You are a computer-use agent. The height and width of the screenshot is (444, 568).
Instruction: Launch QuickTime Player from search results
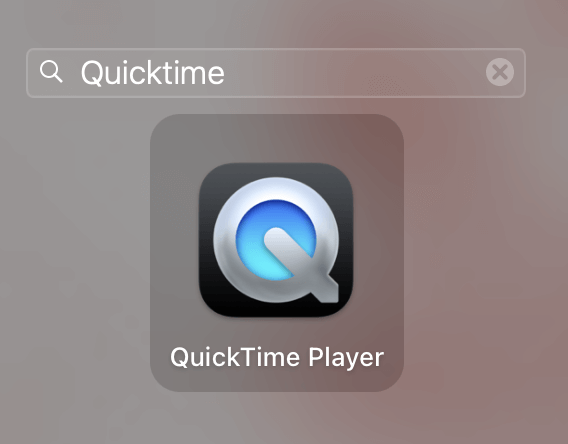coord(276,240)
